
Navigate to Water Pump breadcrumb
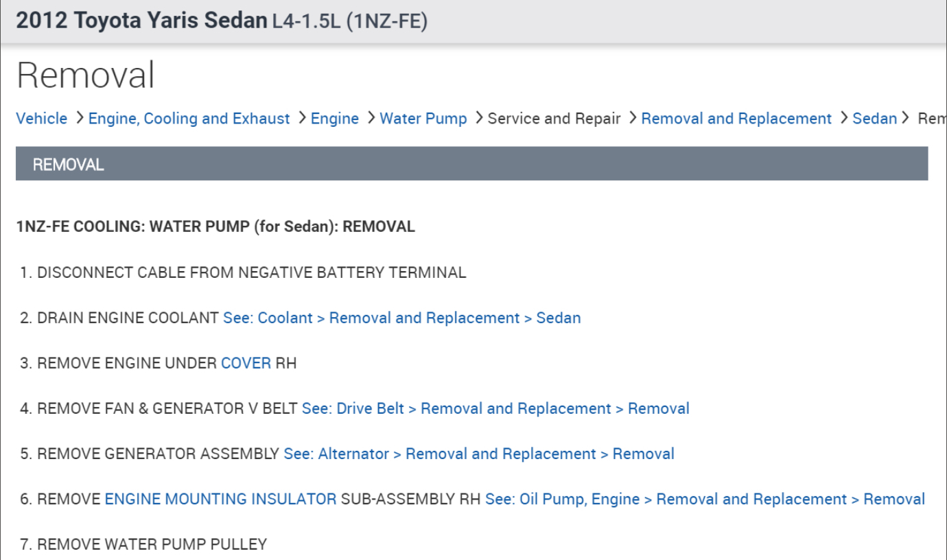point(423,119)
